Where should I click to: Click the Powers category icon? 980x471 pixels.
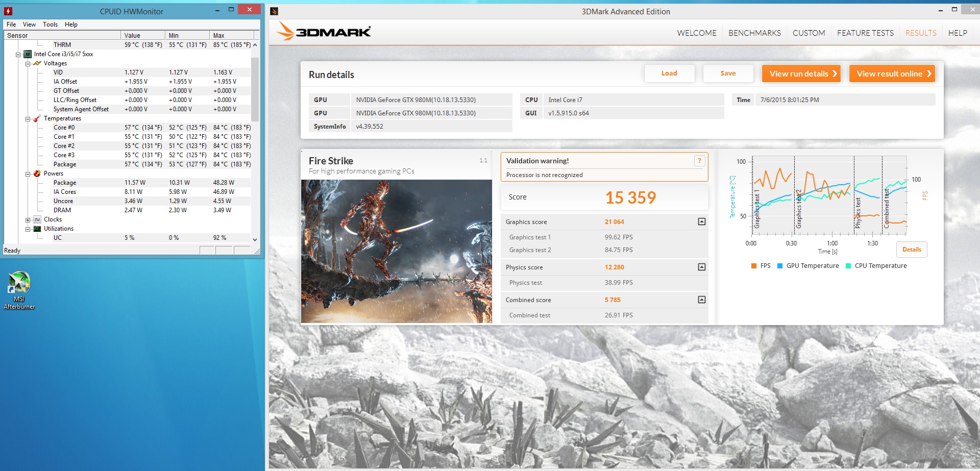37,173
